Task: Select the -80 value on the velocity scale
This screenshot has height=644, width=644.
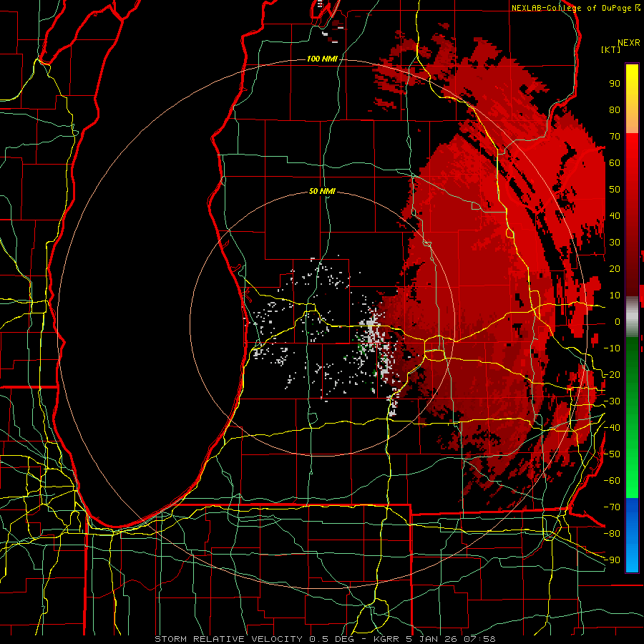Action: click(x=612, y=534)
